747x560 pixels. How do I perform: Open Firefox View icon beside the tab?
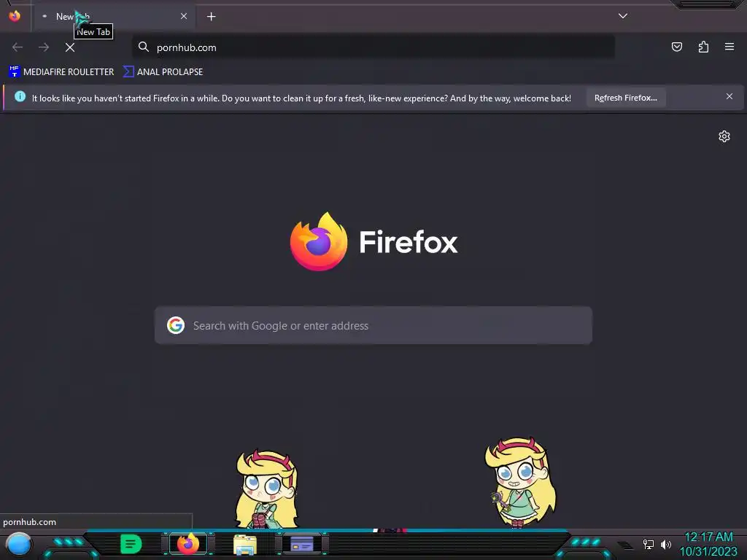(15, 16)
